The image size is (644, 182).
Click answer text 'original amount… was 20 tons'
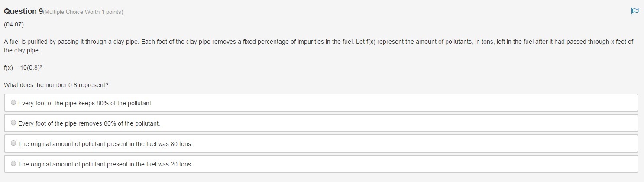pyautogui.click(x=105, y=164)
